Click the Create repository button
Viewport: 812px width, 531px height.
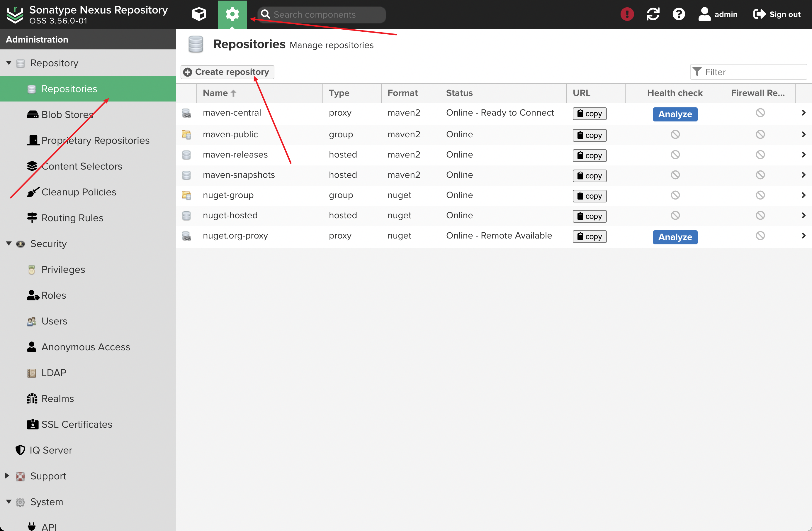coord(227,72)
